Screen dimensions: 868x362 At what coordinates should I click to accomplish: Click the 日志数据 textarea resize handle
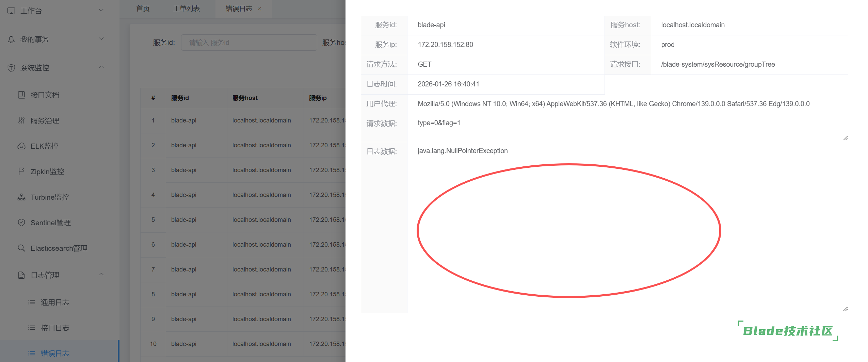click(x=845, y=309)
